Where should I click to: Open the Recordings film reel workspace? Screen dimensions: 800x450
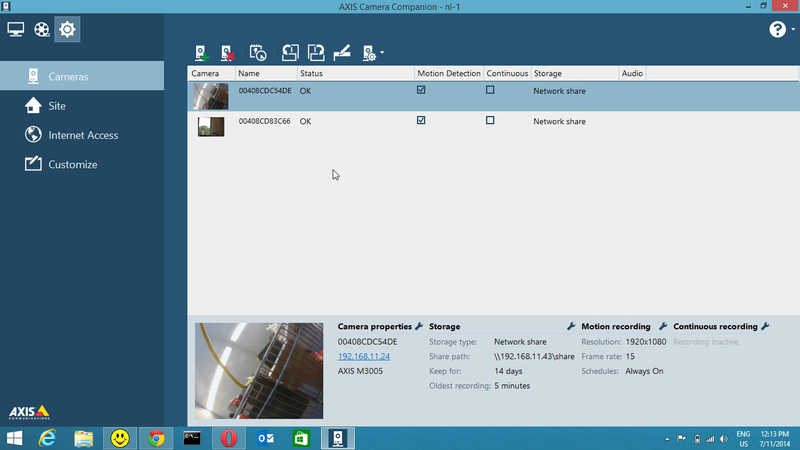(x=42, y=30)
